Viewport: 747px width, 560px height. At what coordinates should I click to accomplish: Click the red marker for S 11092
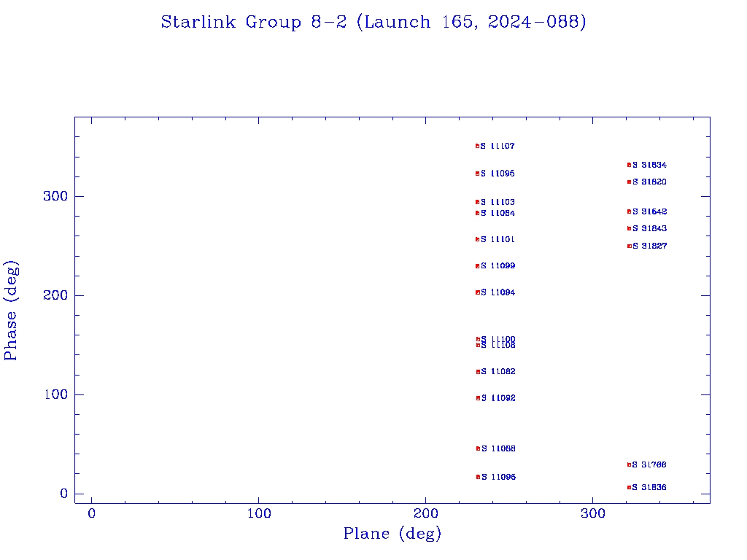[x=479, y=399]
